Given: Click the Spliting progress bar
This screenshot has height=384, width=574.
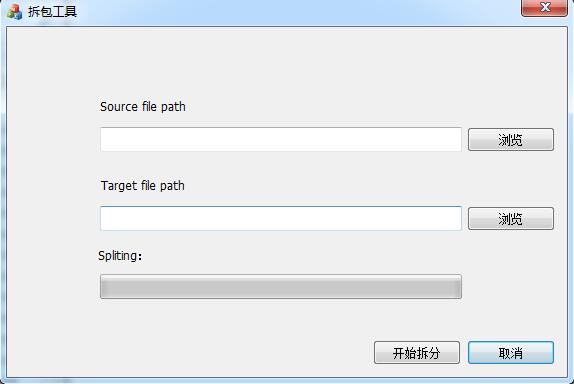Looking at the screenshot, I should pyautogui.click(x=281, y=287).
